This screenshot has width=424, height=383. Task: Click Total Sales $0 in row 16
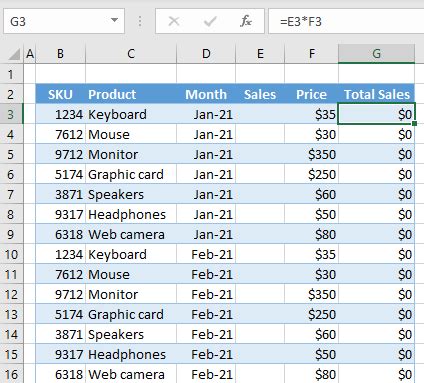click(x=376, y=374)
